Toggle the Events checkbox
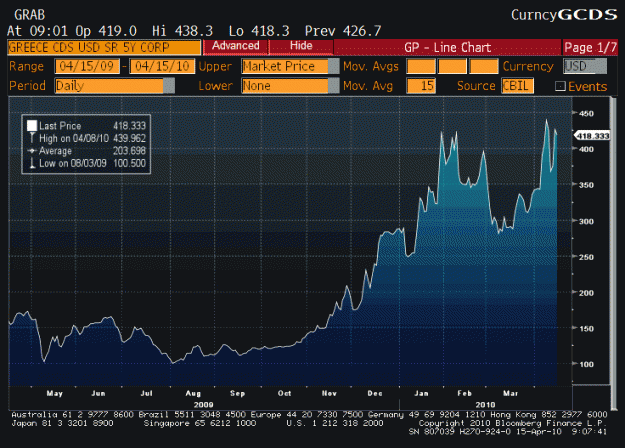625x448 pixels. click(x=560, y=86)
